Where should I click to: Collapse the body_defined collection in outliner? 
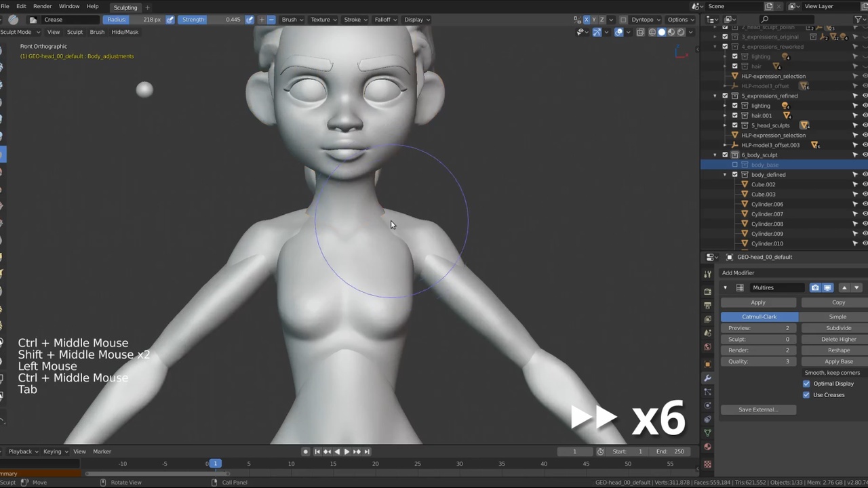[x=725, y=175]
